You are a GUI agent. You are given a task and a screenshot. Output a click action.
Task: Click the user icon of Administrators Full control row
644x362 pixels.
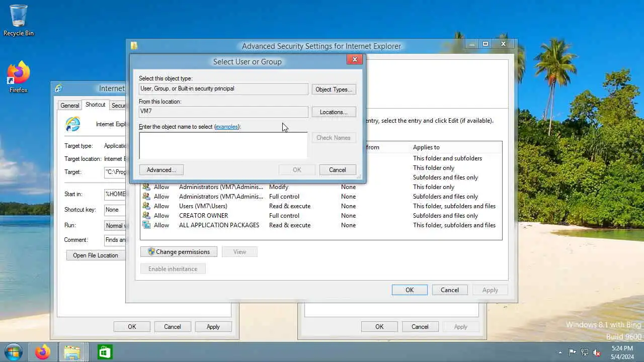(146, 197)
